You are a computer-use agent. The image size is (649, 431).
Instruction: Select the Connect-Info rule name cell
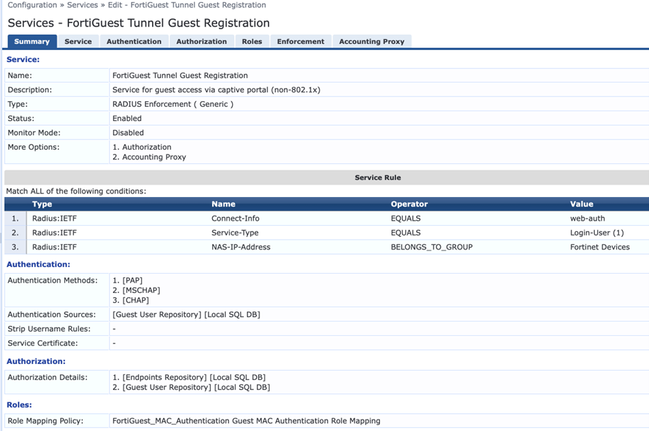pyautogui.click(x=236, y=218)
